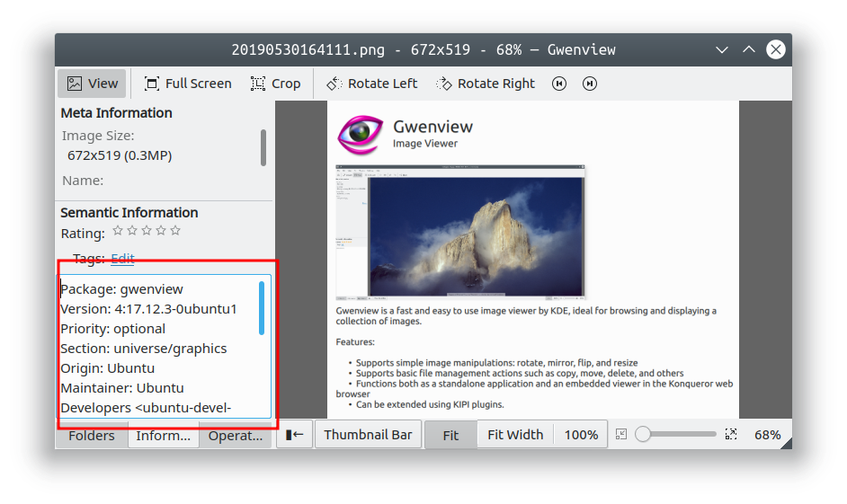Rotate the image right

pyautogui.click(x=486, y=84)
